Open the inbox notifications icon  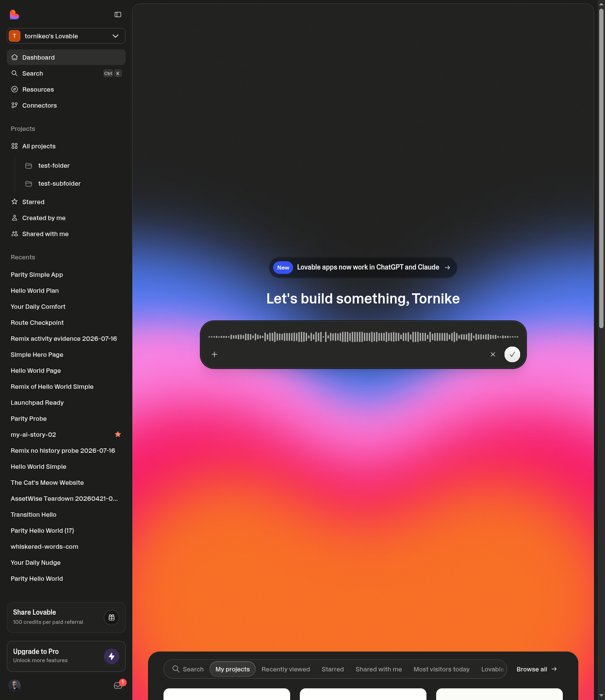click(118, 685)
